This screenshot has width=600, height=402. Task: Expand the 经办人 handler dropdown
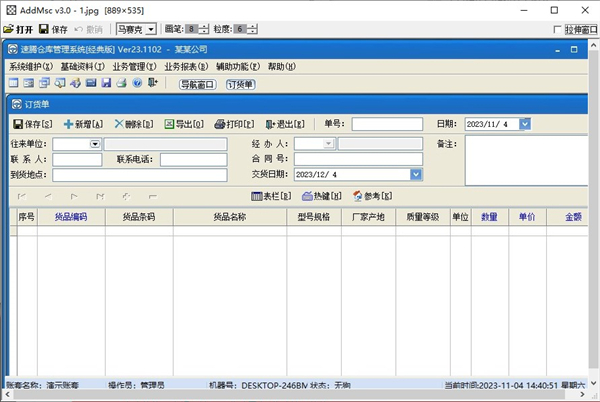coord(328,144)
